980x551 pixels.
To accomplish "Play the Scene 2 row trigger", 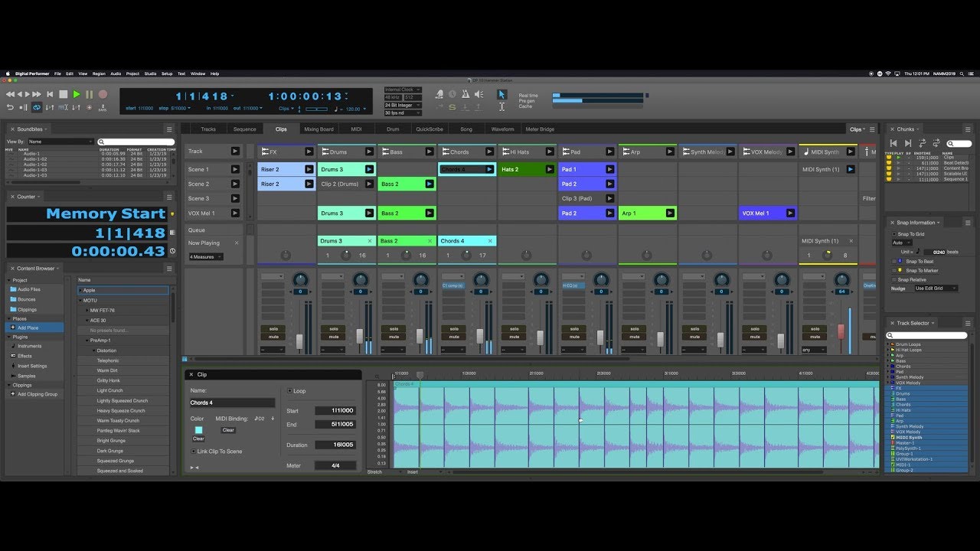I will [x=235, y=184].
